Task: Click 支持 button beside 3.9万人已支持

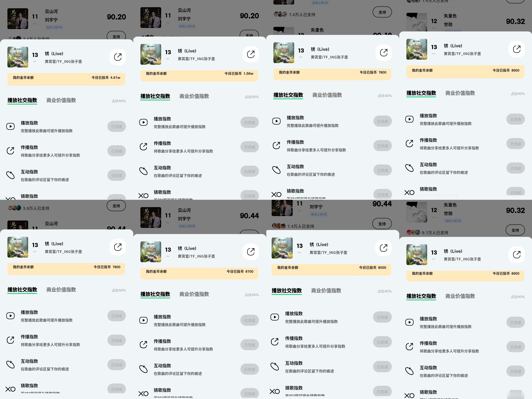Action: pos(116,206)
